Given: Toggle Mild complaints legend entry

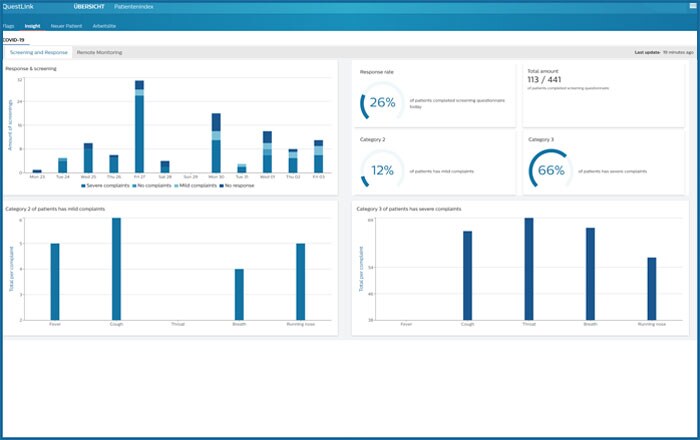Looking at the screenshot, I should tap(196, 186).
